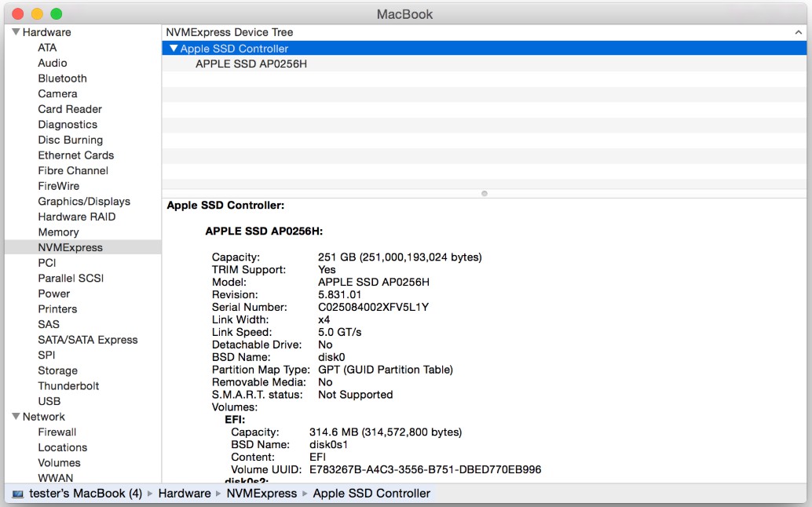Select Thunderbolt in the sidebar
The width and height of the screenshot is (812, 507).
68,386
